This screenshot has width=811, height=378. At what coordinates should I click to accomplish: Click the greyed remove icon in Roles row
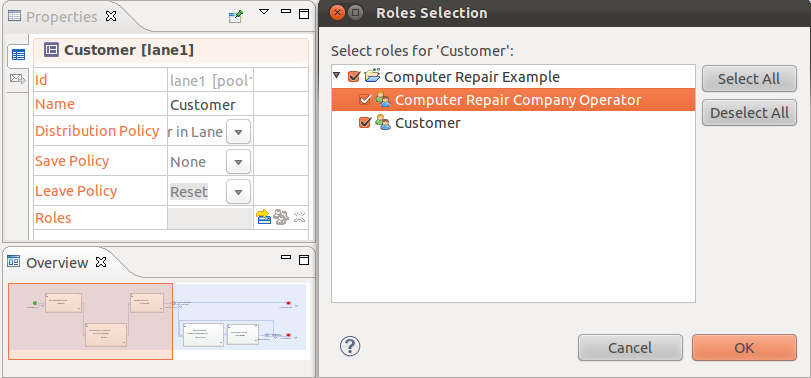pyautogui.click(x=299, y=217)
